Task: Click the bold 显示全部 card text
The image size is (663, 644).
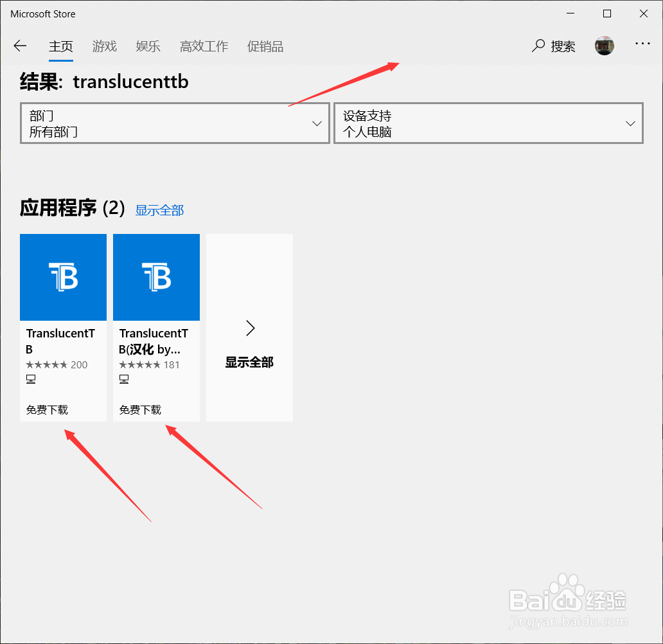Action: (249, 362)
